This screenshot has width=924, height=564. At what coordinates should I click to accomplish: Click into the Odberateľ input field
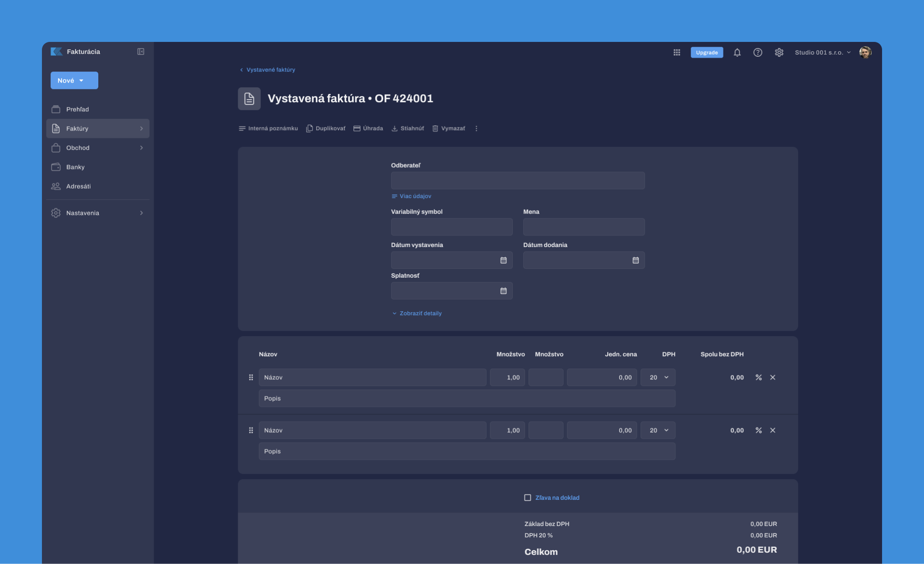pos(517,181)
